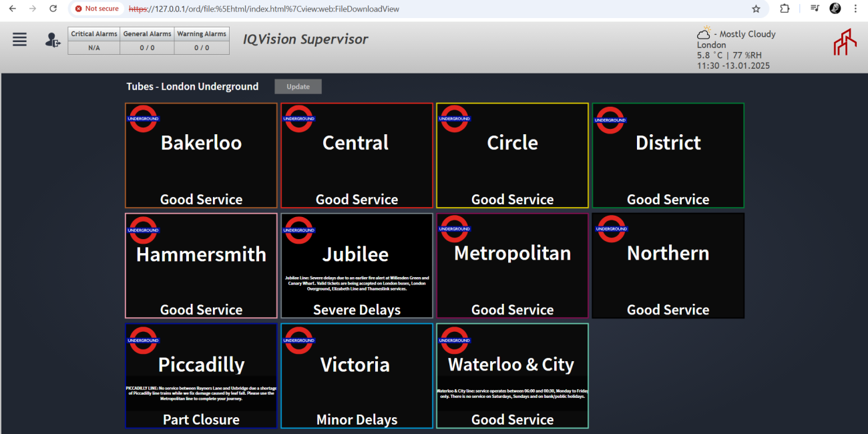This screenshot has height=434, width=868.
Task: Click Piccadilly's Part Closure status
Action: (201, 420)
